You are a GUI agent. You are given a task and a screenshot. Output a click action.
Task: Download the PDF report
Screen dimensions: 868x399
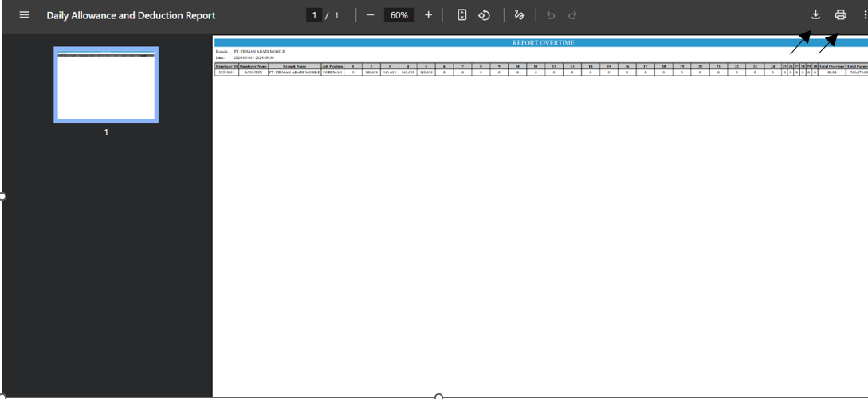[x=815, y=15]
